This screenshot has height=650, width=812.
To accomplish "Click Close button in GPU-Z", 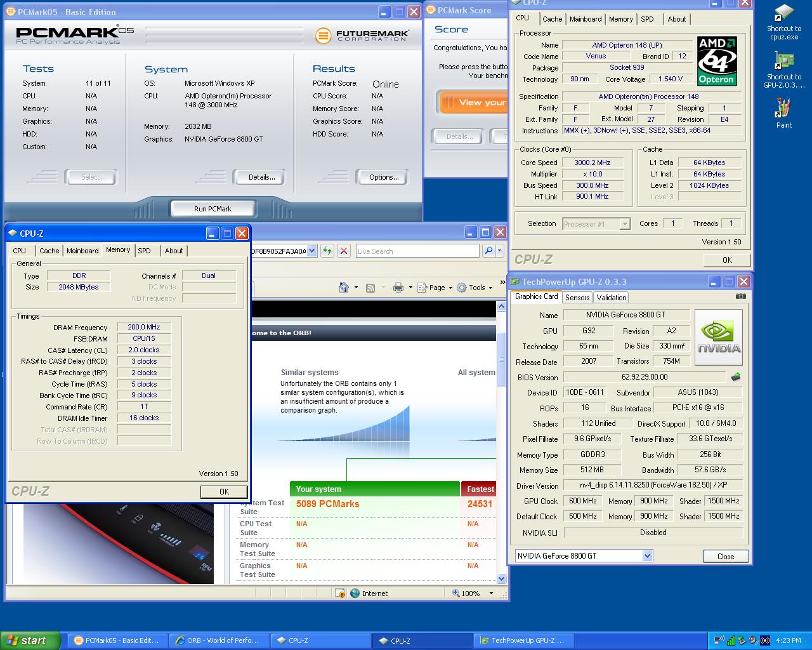I will [726, 556].
